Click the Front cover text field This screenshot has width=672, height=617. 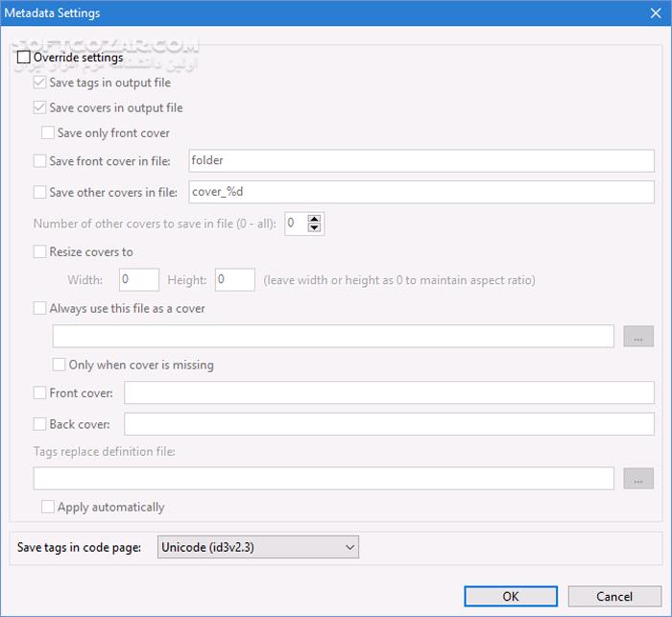tap(389, 392)
